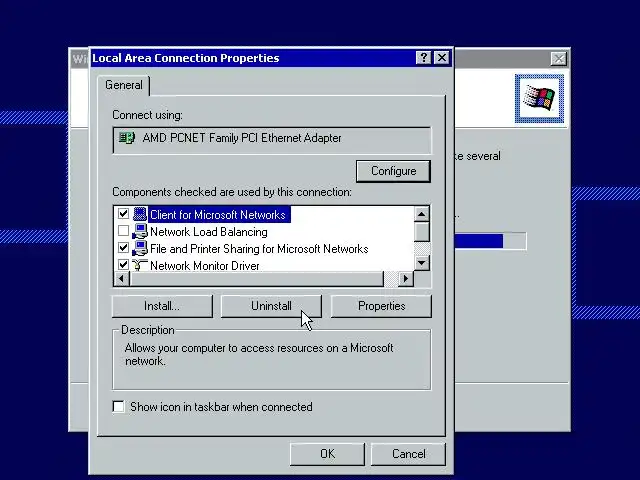Click the Network Monitor Driver icon
Image resolution: width=640 pixels, height=480 pixels.
(140, 265)
